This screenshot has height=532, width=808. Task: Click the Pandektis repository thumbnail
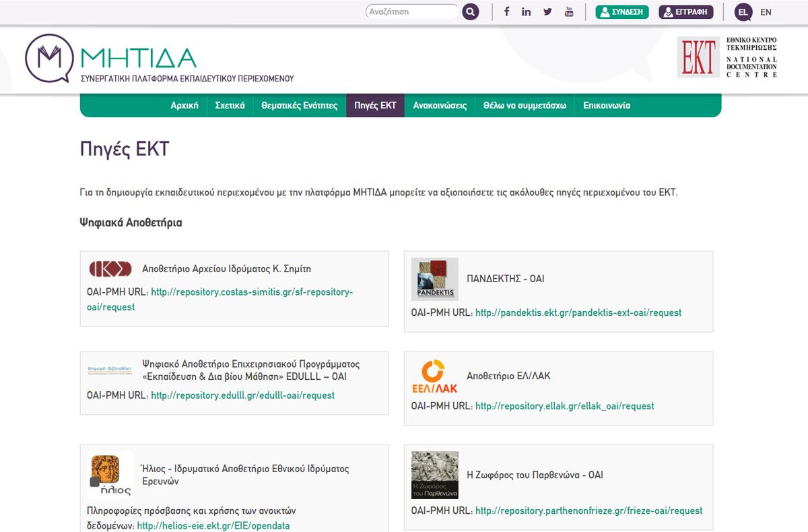tap(434, 279)
